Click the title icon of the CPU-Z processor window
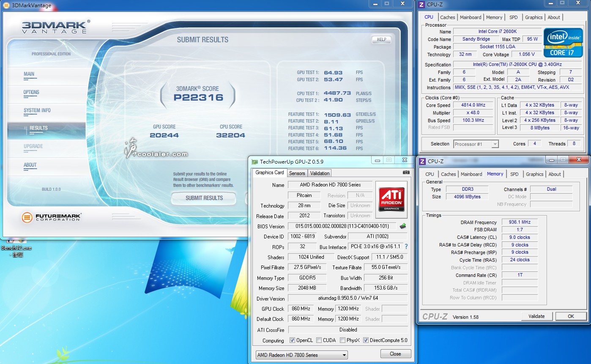The width and height of the screenshot is (591, 364). (x=421, y=5)
